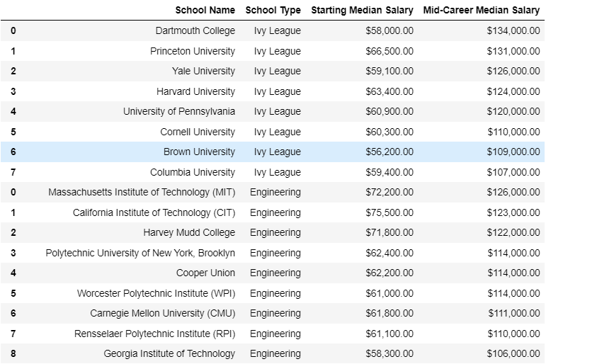This screenshot has height=364, width=614.
Task: Select the highlighted Brown University row
Action: point(273,152)
